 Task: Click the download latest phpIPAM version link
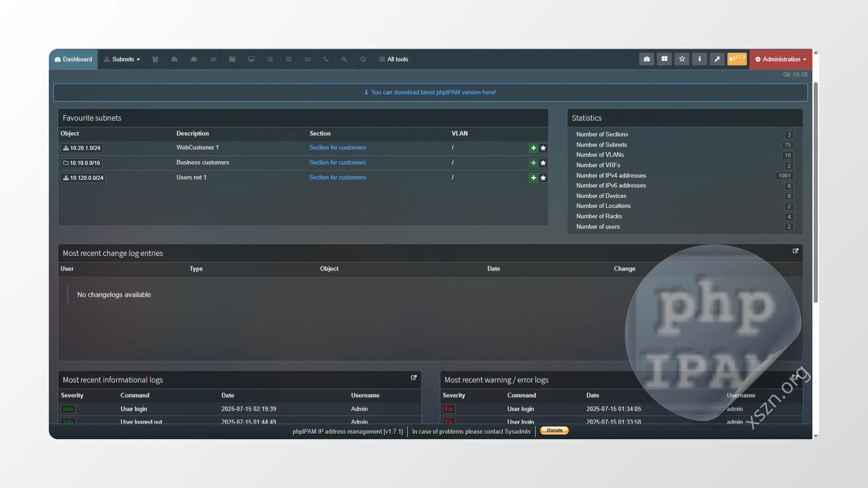coord(433,92)
